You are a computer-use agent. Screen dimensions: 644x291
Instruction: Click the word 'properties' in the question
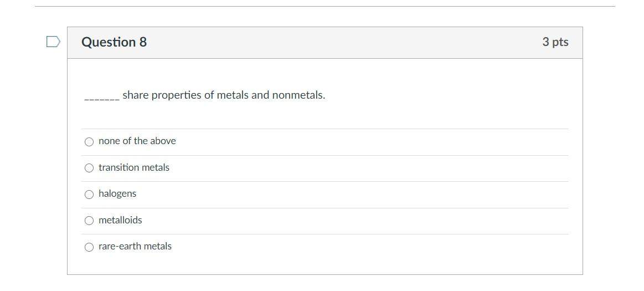(177, 95)
